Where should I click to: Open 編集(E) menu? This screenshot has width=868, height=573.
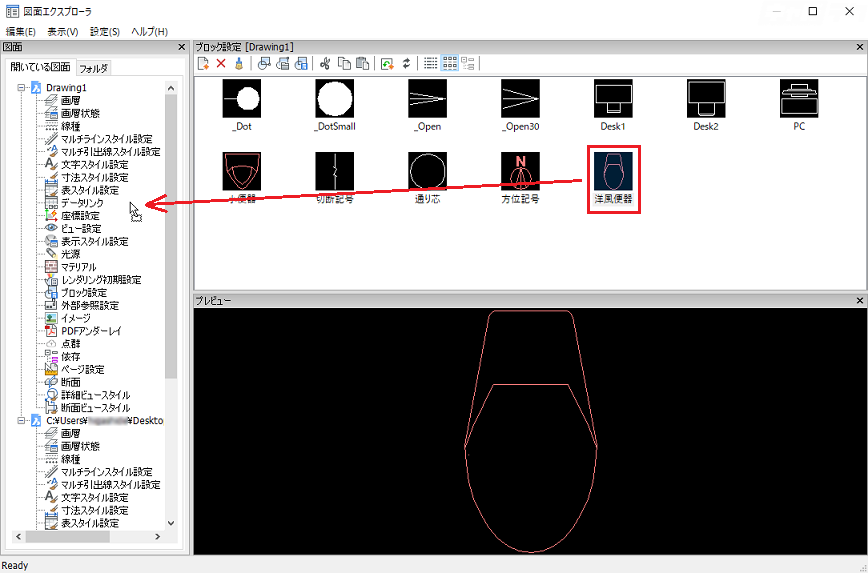pos(21,32)
